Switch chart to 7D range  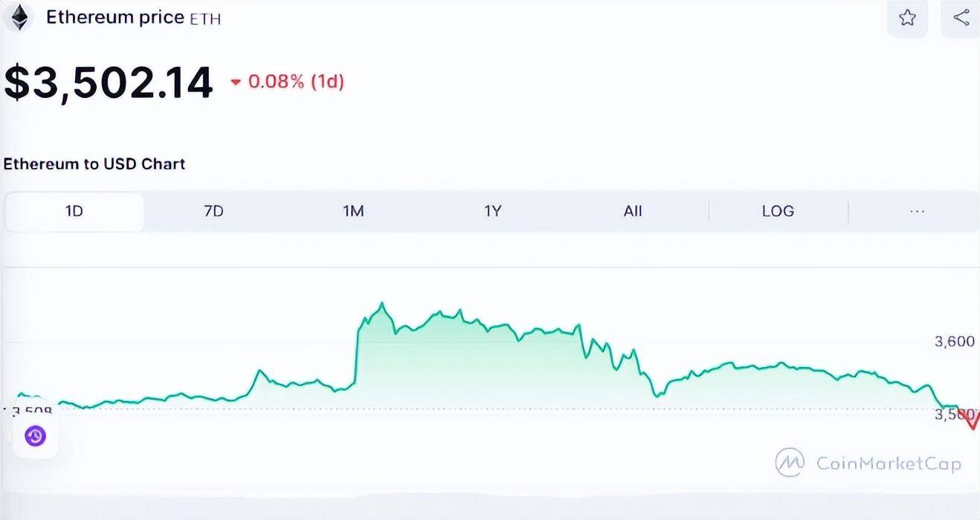(213, 211)
